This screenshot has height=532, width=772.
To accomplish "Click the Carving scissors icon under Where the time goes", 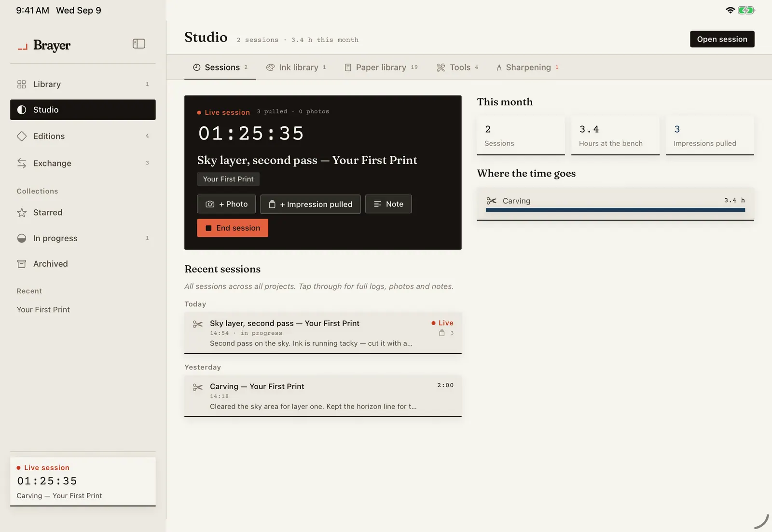I will coord(491,201).
